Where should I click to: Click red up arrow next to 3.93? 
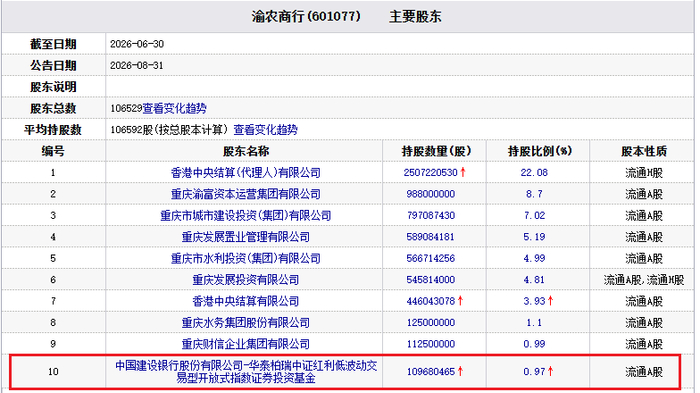(x=550, y=301)
